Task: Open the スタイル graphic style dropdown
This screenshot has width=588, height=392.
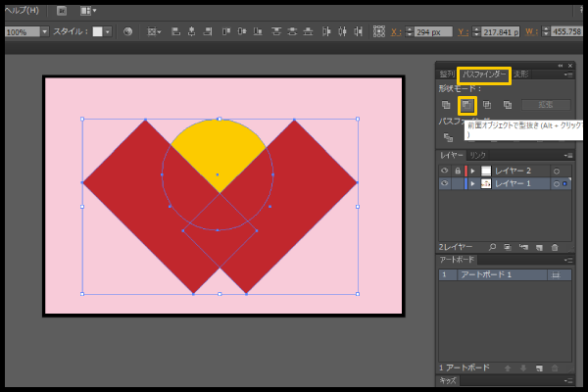Action: coord(108,31)
